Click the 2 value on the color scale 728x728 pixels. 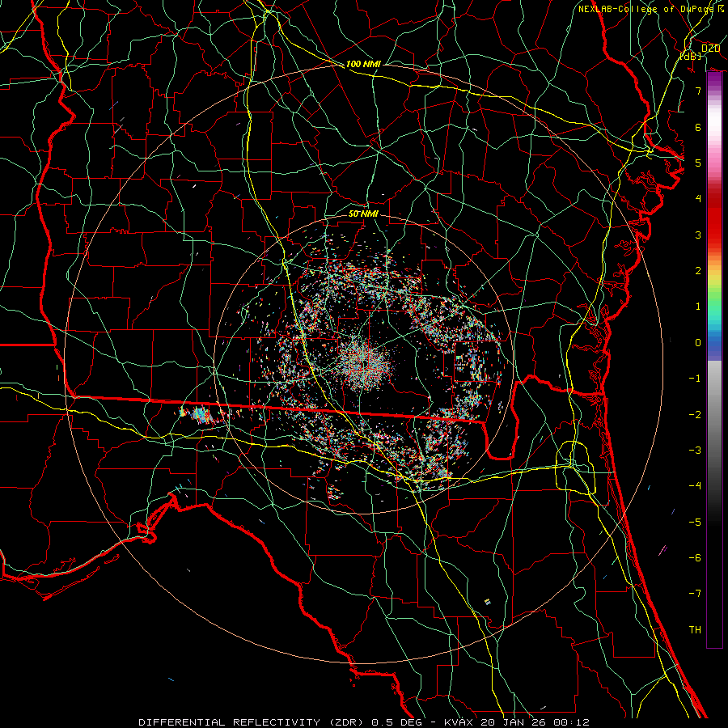(698, 271)
